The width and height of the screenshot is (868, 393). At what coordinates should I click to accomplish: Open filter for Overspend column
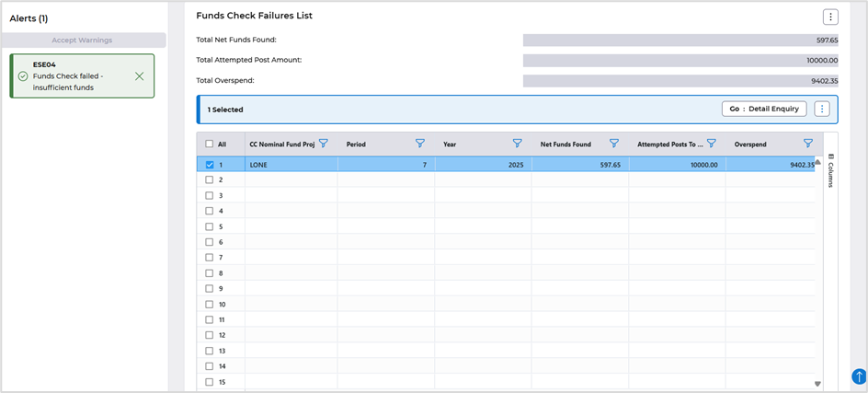click(x=808, y=144)
